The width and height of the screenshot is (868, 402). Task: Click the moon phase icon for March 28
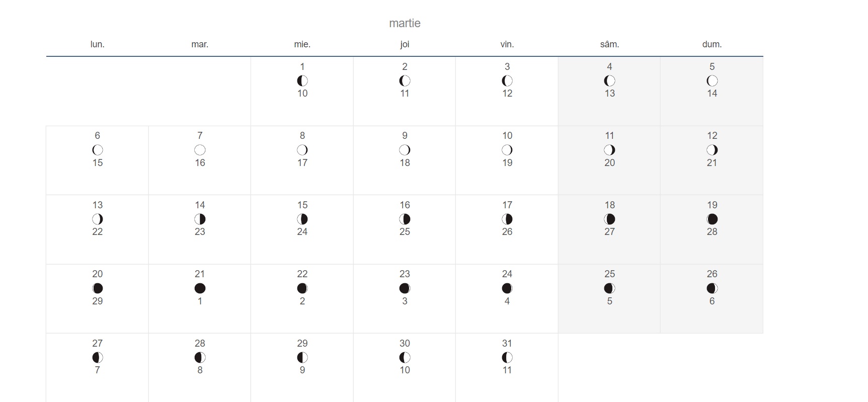[x=200, y=357]
